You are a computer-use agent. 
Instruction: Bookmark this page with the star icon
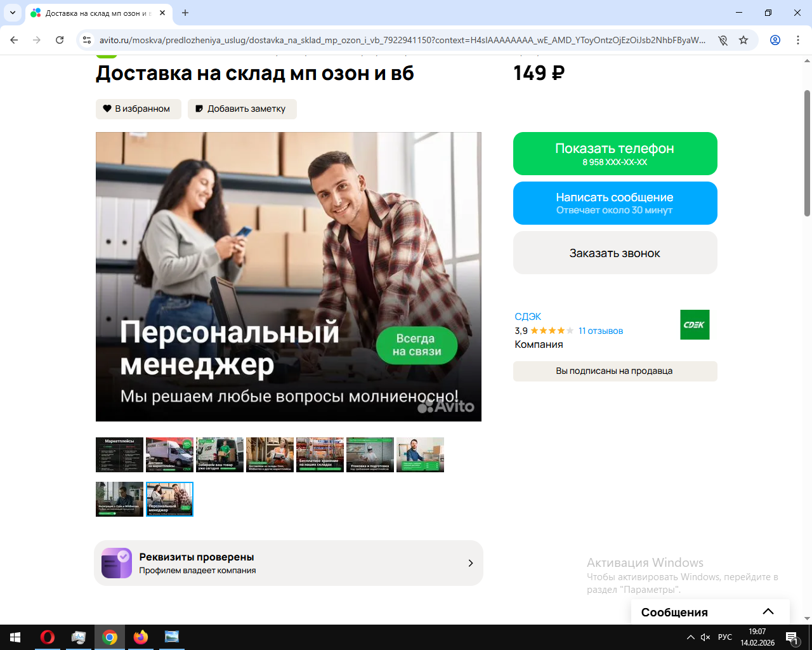pyautogui.click(x=743, y=40)
